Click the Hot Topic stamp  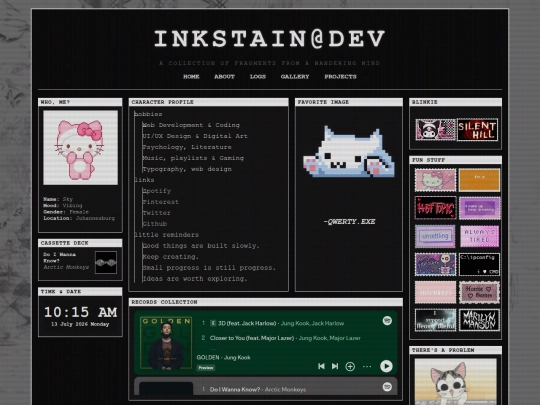[x=435, y=208]
